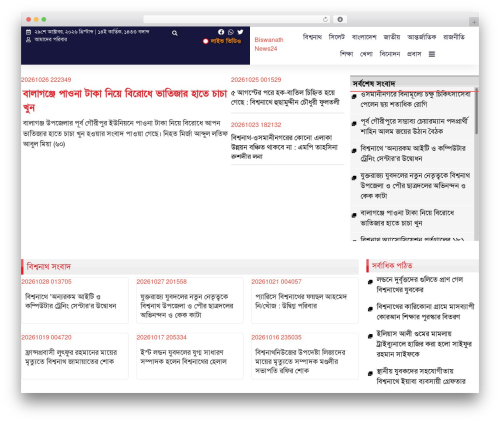Open the সিলেট menu item

336,37
